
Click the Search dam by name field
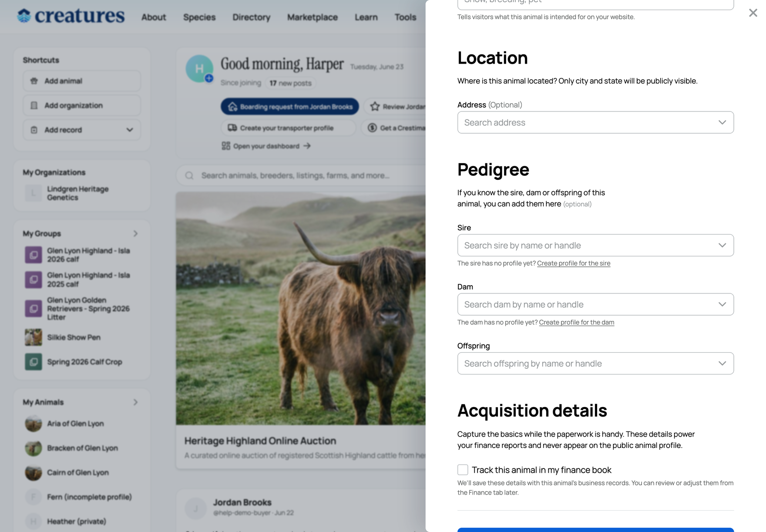(595, 304)
